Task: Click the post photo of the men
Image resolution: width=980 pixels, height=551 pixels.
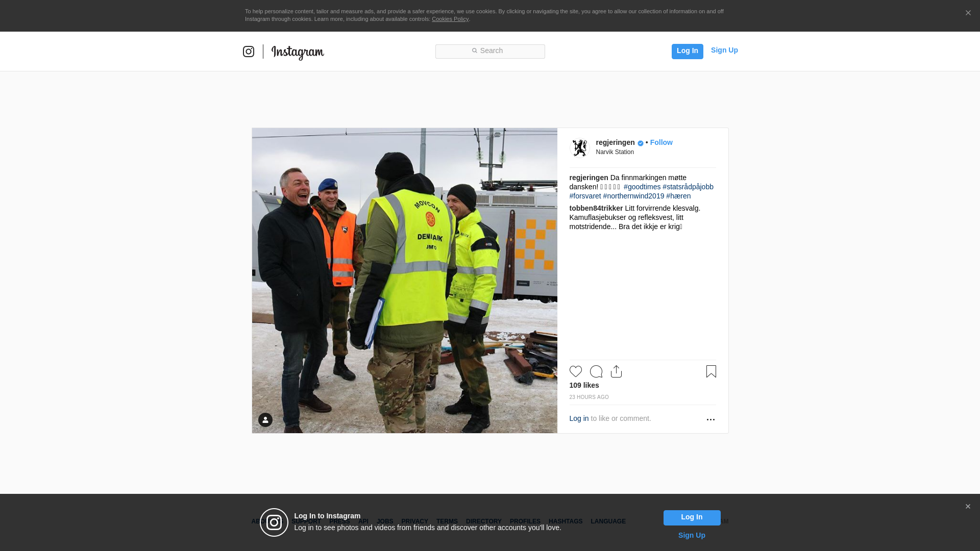Action: pos(404,281)
